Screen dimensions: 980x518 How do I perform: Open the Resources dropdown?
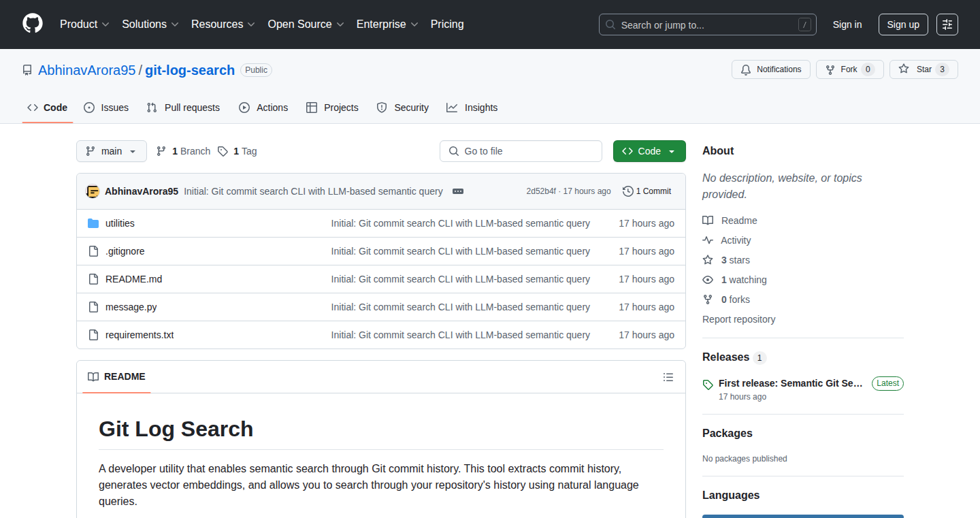click(x=223, y=25)
